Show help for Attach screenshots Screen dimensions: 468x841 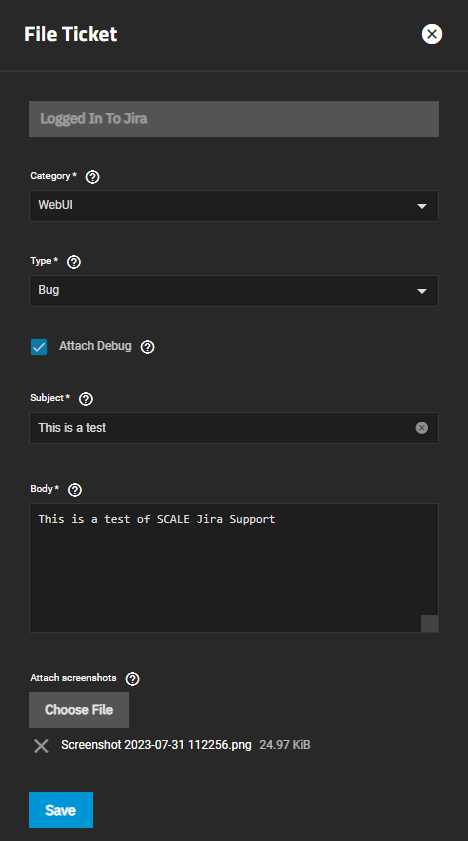point(132,679)
